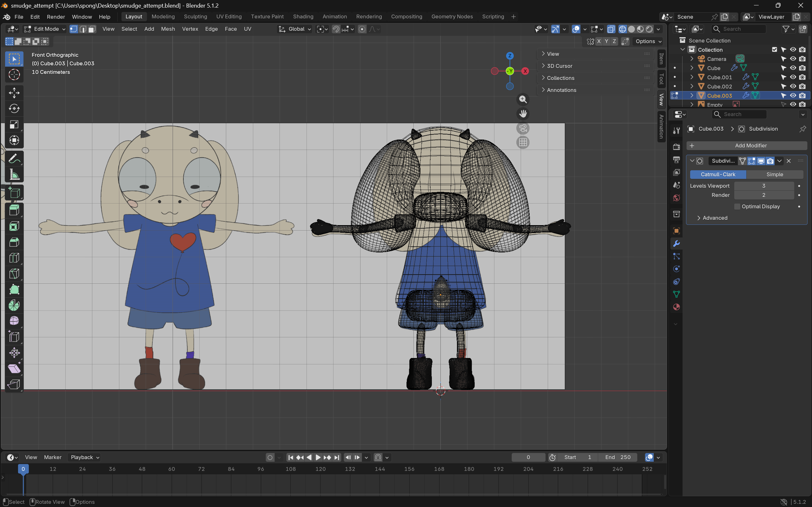Select the Loop Cut tool
The height and width of the screenshot is (507, 812).
click(14, 258)
